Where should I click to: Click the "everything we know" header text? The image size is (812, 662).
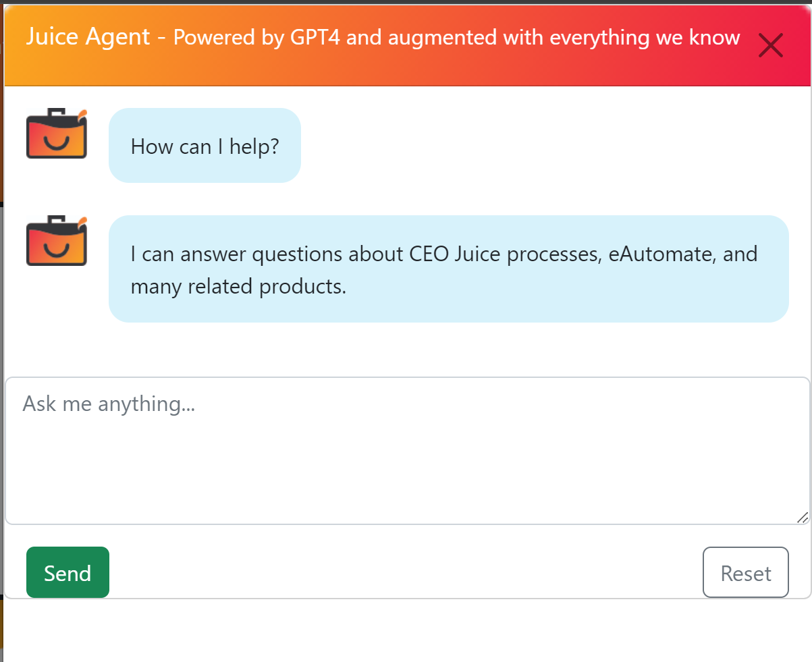[645, 38]
